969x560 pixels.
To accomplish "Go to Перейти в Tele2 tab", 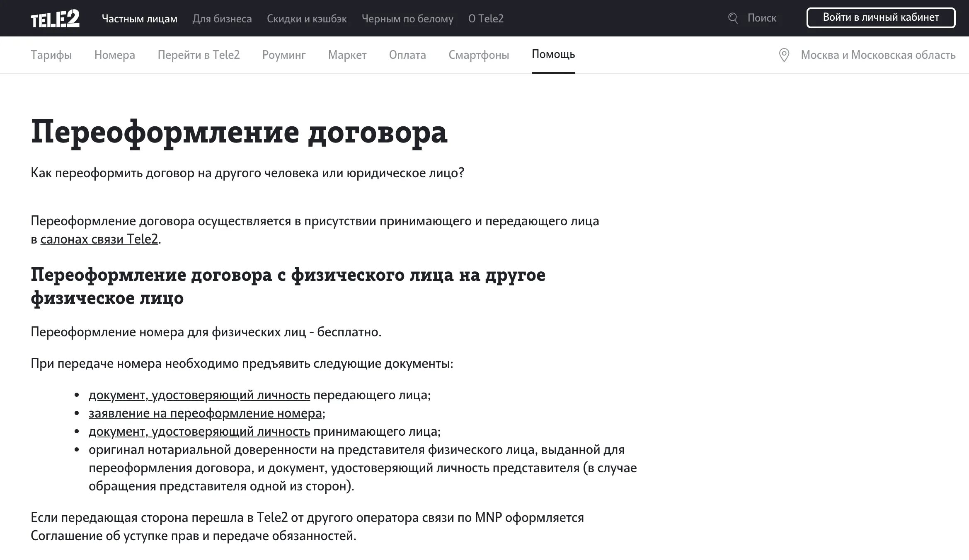I will coord(199,55).
